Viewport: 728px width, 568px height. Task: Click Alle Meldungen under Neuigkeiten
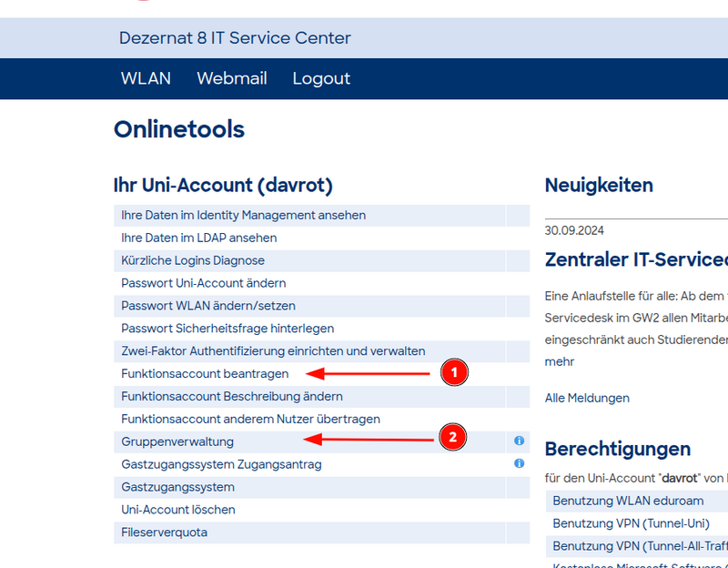pos(587,398)
